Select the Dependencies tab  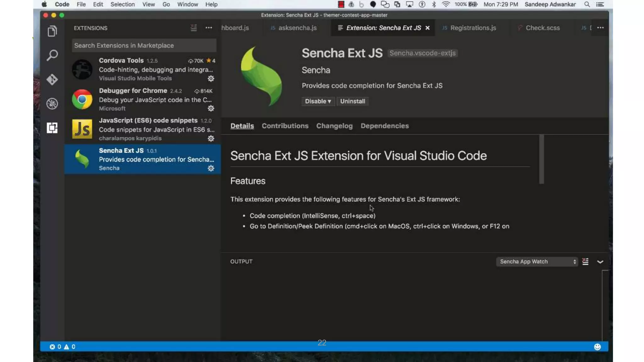[x=385, y=126]
